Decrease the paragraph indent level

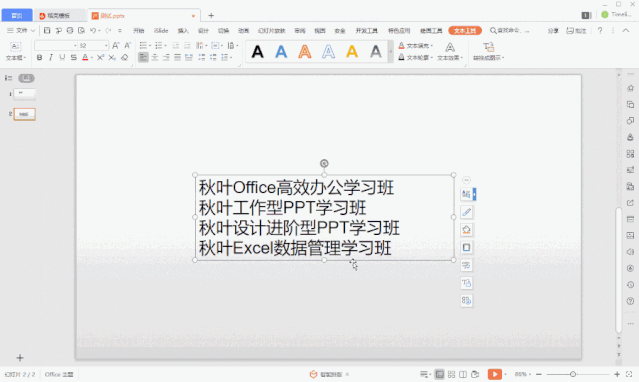coord(176,46)
